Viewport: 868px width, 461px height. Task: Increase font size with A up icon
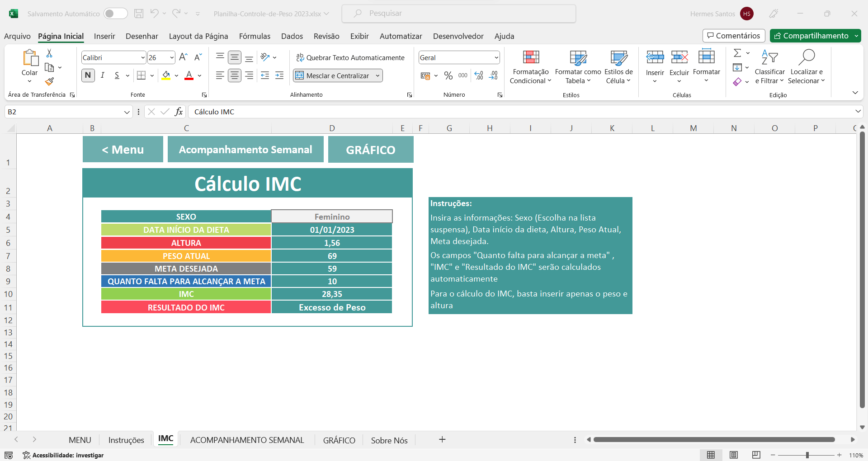[x=183, y=57]
